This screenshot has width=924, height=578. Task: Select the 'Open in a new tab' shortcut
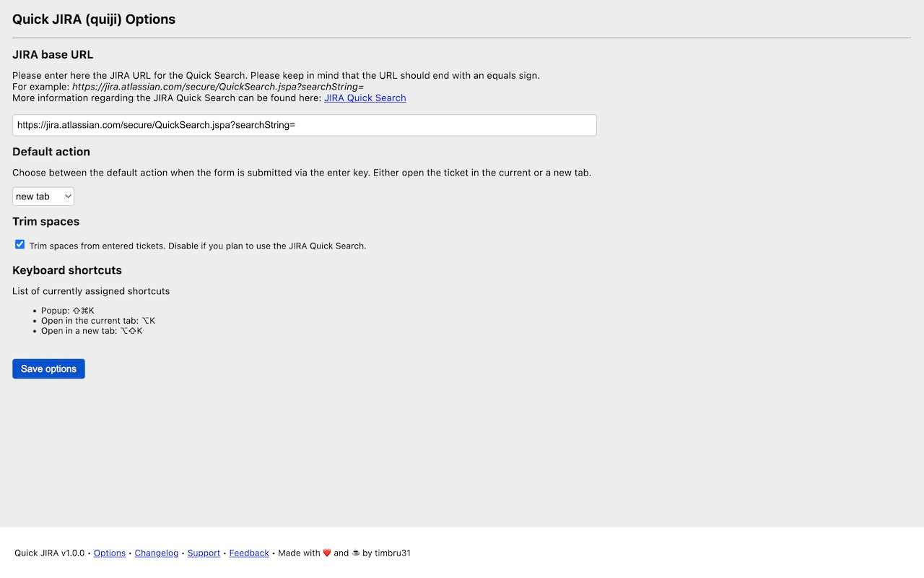point(92,331)
